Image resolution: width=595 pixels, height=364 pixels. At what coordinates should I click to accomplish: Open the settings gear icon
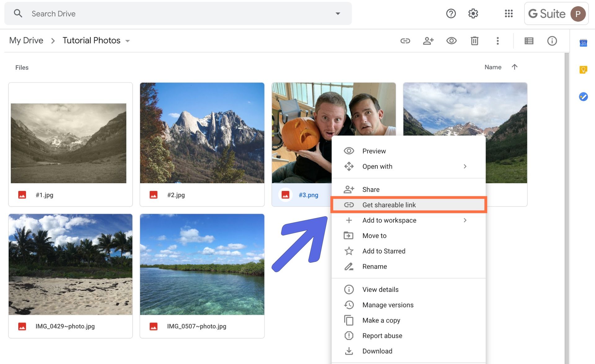click(473, 14)
